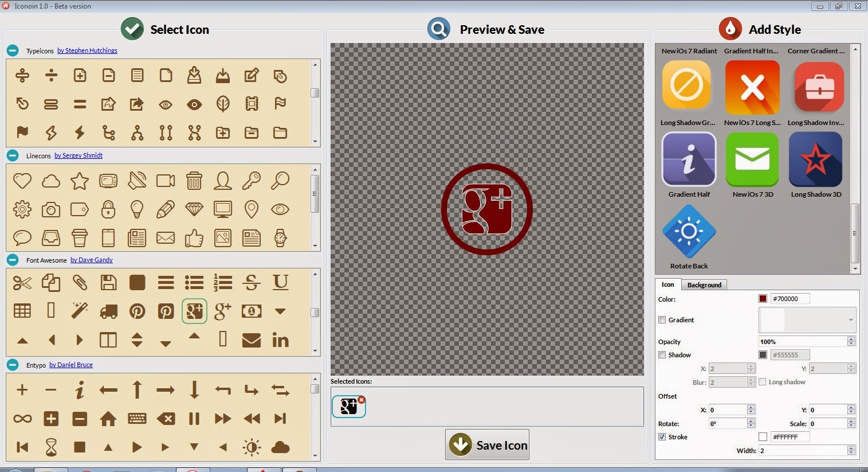868x472 pixels.
Task: Collapse the Font Awesome section
Action: 13,260
